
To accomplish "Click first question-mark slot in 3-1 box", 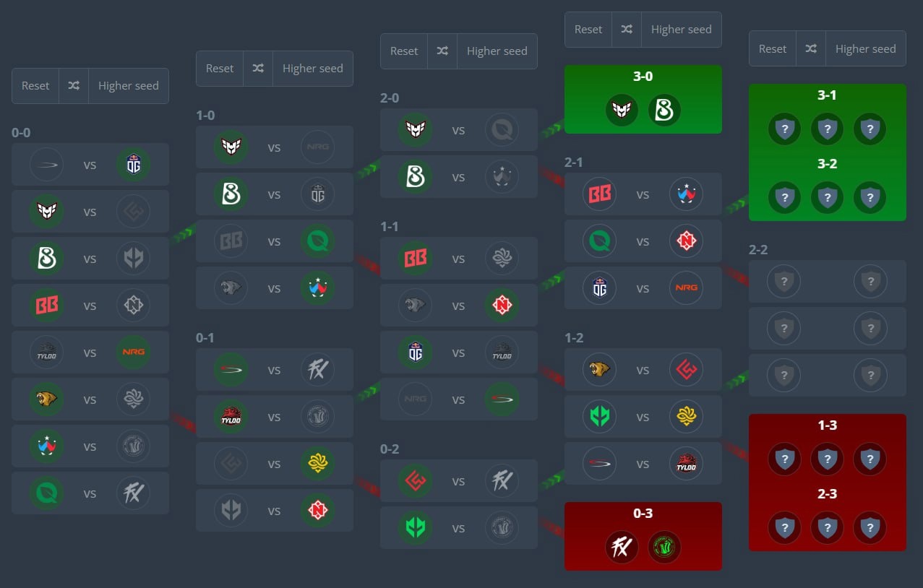I will coord(785,129).
